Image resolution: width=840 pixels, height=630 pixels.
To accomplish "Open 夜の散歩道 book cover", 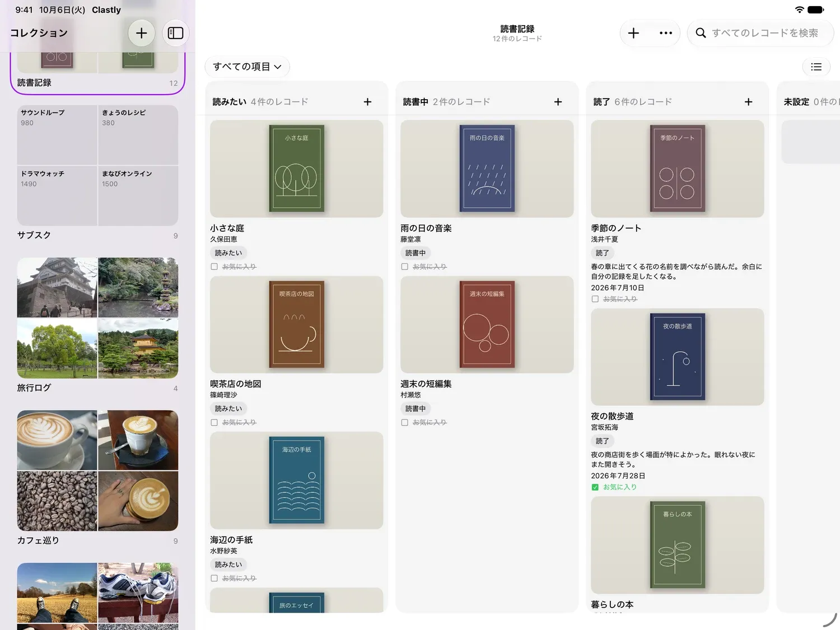I will 678,357.
